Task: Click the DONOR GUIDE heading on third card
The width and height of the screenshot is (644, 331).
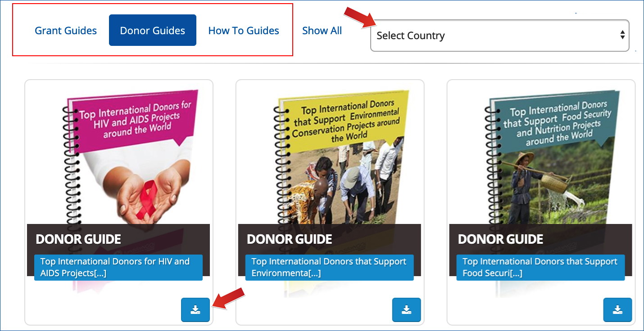Action: [x=501, y=239]
